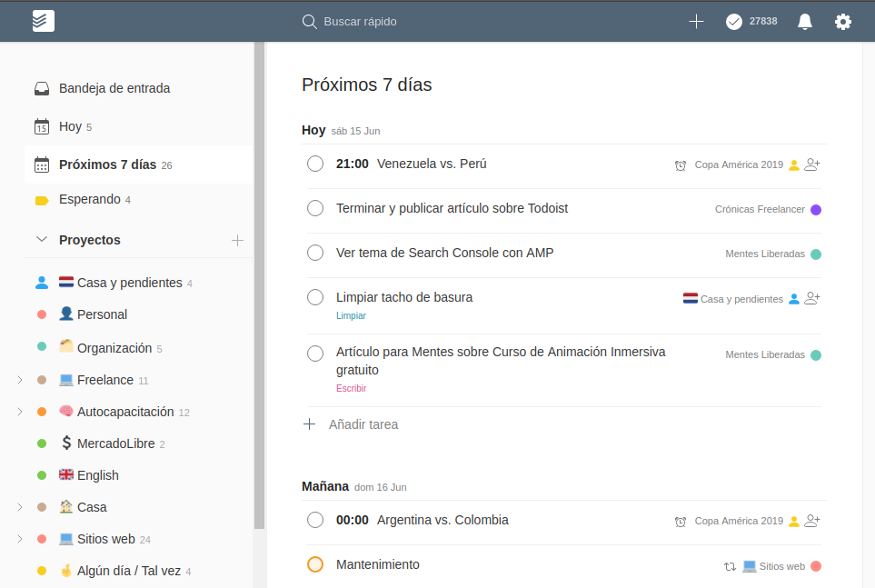
Task: Open the Escribir label link
Action: coord(351,388)
